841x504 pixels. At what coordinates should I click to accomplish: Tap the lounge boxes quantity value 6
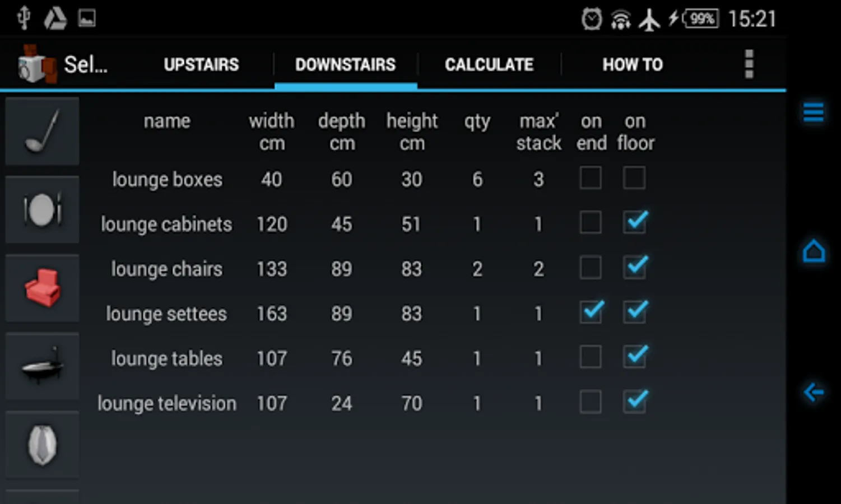point(477,180)
